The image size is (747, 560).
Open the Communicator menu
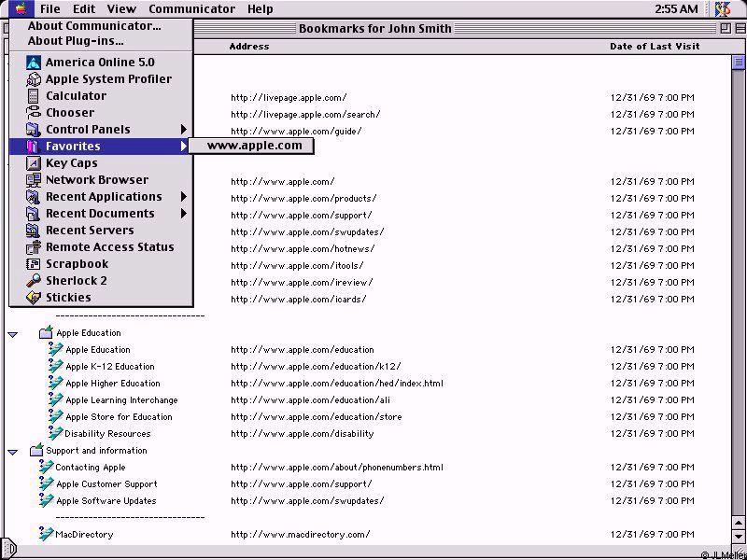191,9
